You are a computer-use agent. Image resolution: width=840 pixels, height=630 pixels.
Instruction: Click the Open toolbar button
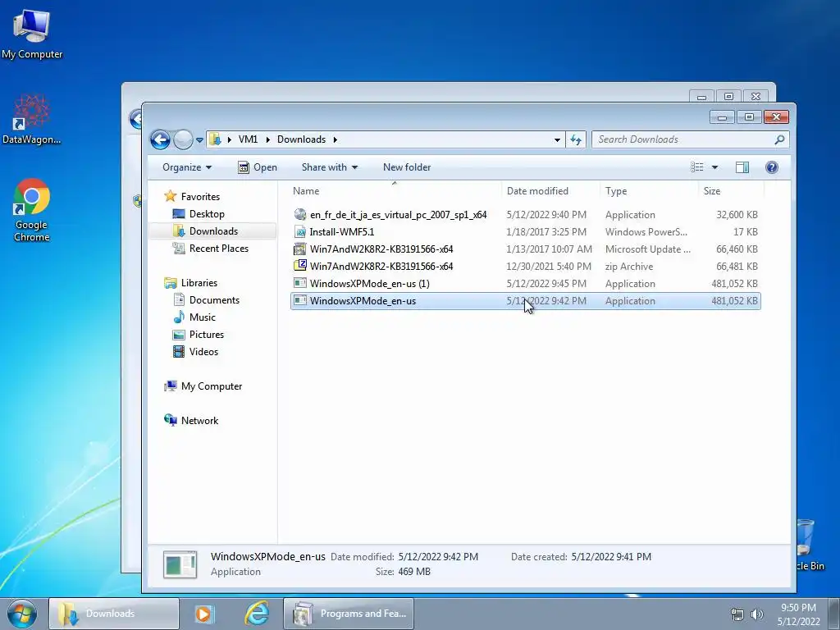(258, 167)
